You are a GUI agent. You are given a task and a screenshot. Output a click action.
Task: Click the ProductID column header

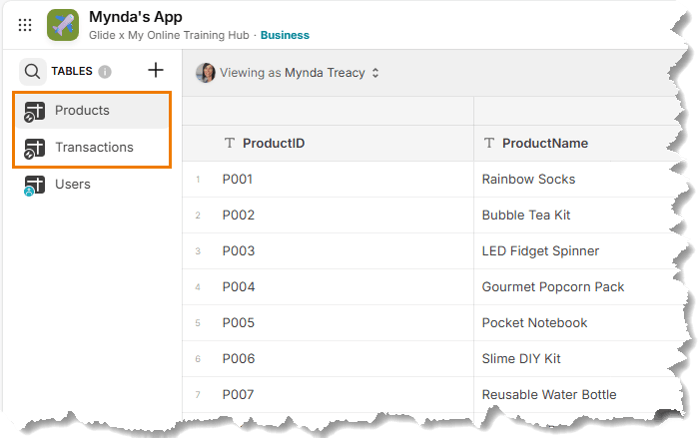coord(328,143)
